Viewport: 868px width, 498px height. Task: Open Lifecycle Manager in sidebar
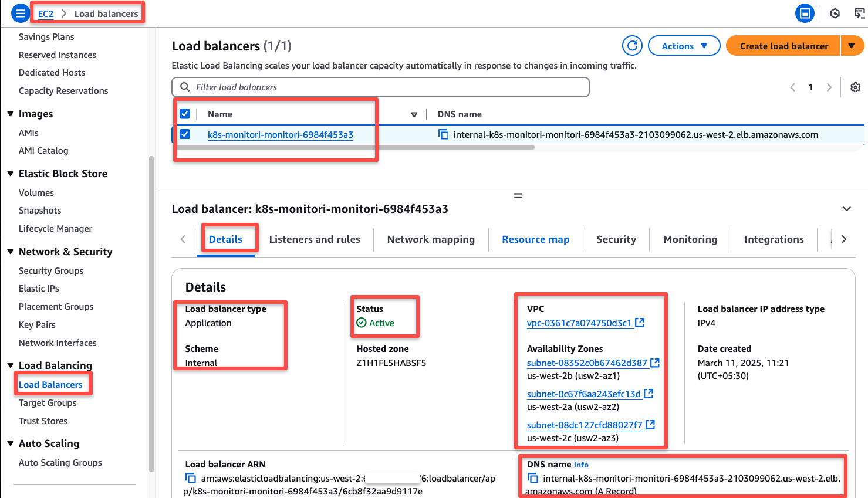click(x=56, y=228)
